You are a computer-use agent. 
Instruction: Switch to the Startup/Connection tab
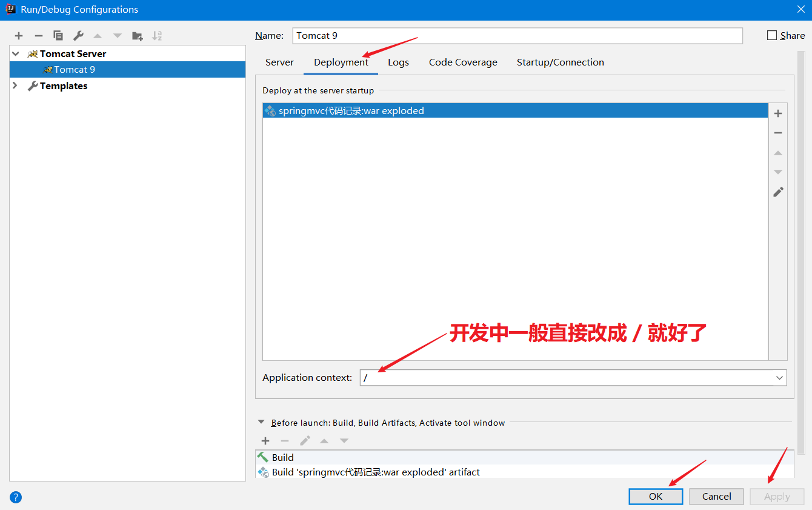(561, 62)
